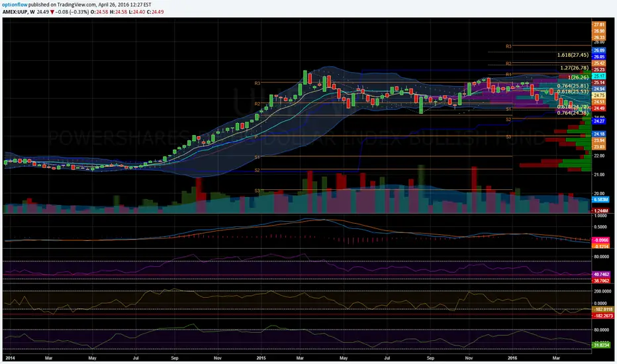Click the P pivot point label
This screenshot has width=617, height=364.
click(x=256, y=136)
